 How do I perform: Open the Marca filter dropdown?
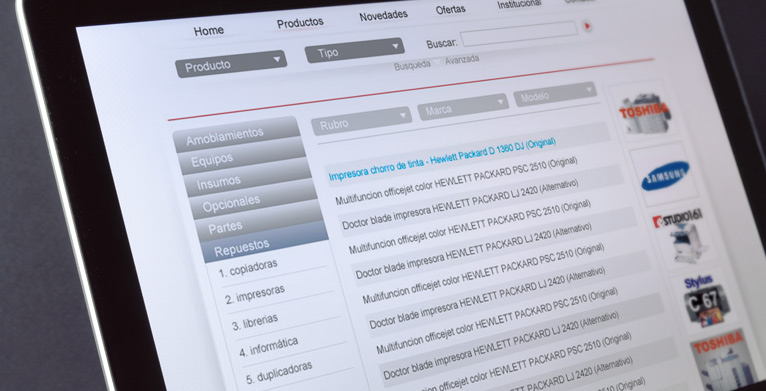tap(463, 107)
